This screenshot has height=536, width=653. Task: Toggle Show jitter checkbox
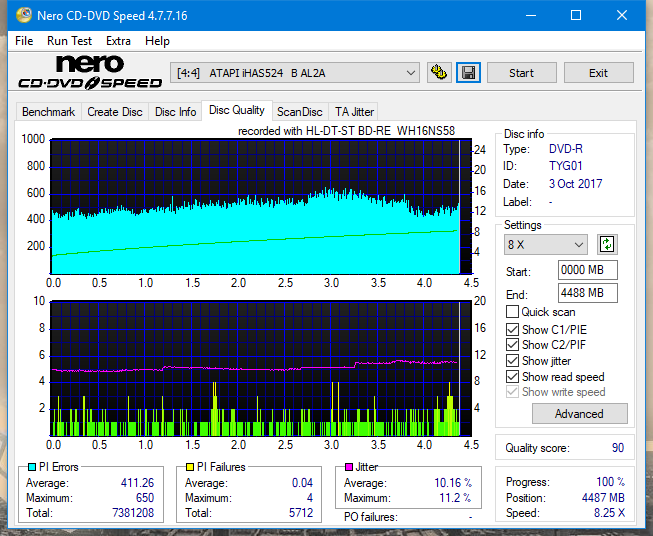[x=512, y=361]
